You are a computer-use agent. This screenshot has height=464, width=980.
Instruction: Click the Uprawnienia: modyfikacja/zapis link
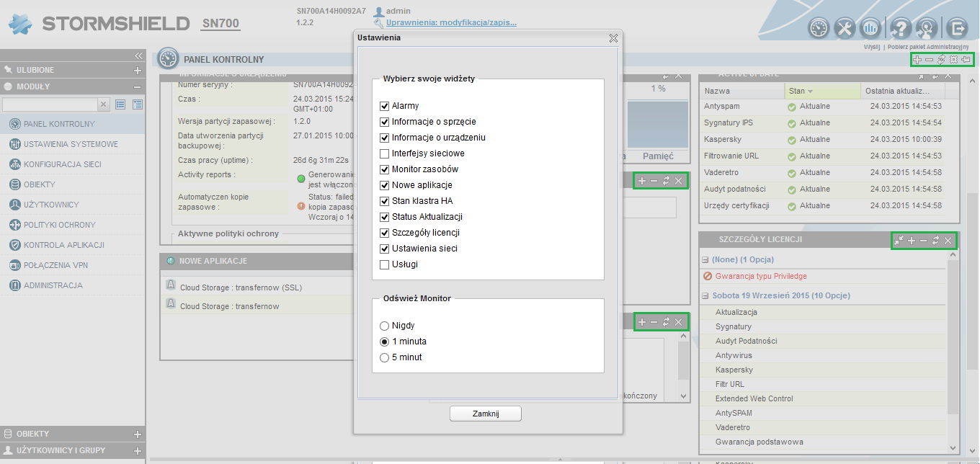coord(451,23)
